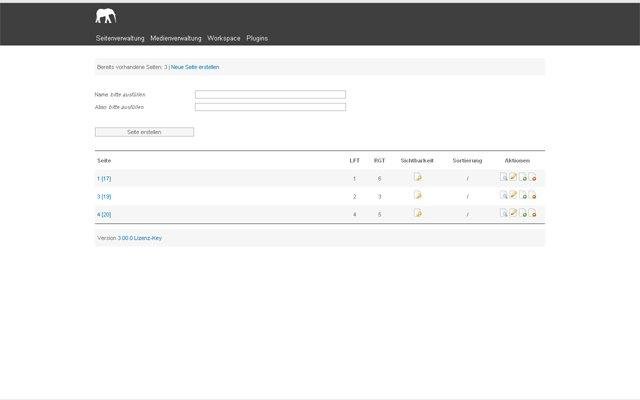640x400 pixels.
Task: Open page link '4 [20]'
Action: click(x=104, y=214)
